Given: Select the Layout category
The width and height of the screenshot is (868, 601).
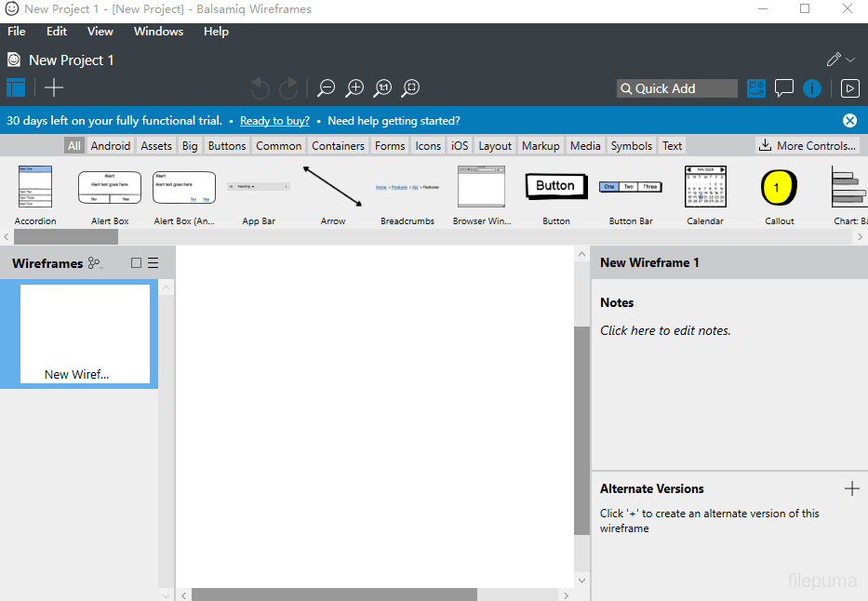Looking at the screenshot, I should pos(495,145).
